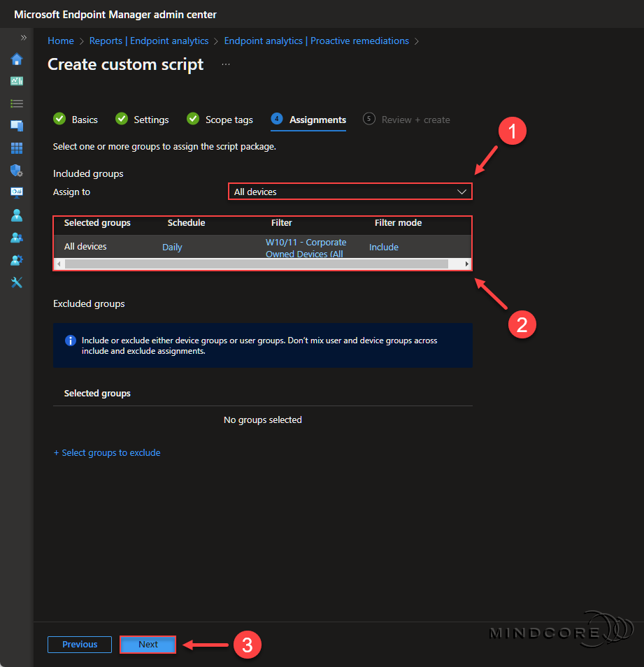Click the right arrow of the table scrollbar
The image size is (644, 667).
(x=466, y=264)
